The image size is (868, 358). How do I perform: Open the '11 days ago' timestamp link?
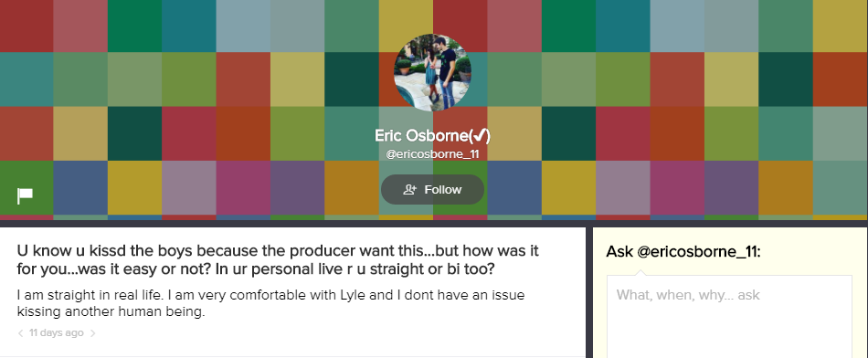pos(57,332)
